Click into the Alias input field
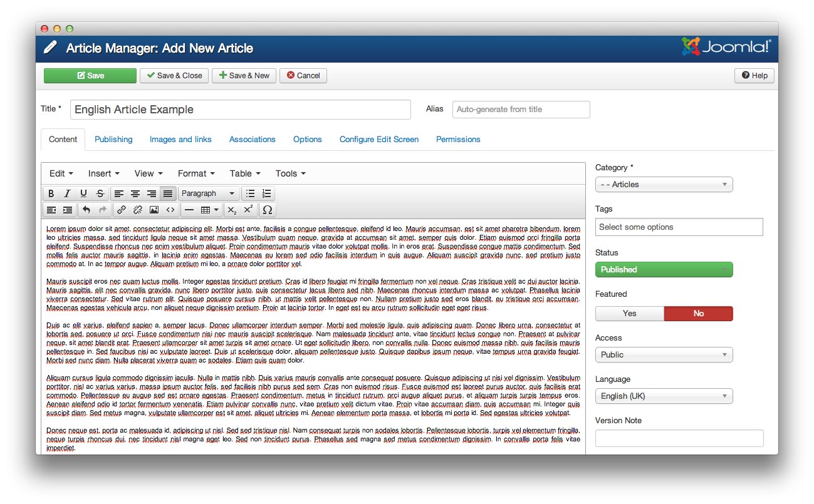Viewport: 814px width, 504px height. point(521,110)
